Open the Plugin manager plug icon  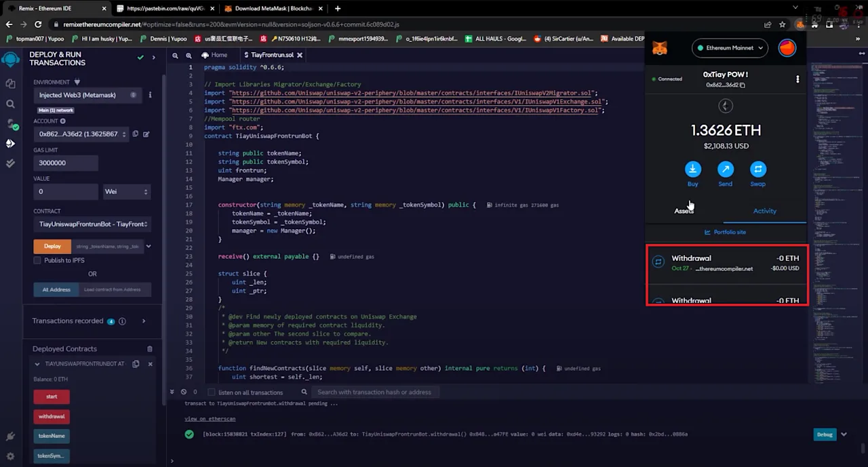click(x=10, y=436)
